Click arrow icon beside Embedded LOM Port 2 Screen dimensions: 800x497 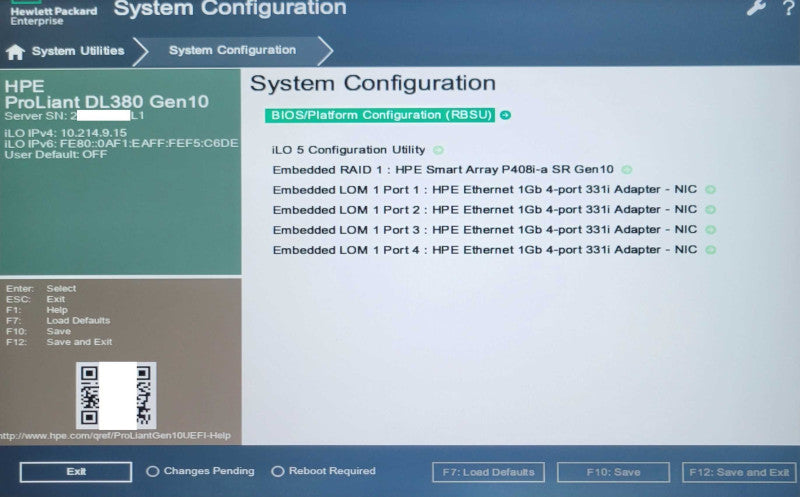pyautogui.click(x=710, y=210)
